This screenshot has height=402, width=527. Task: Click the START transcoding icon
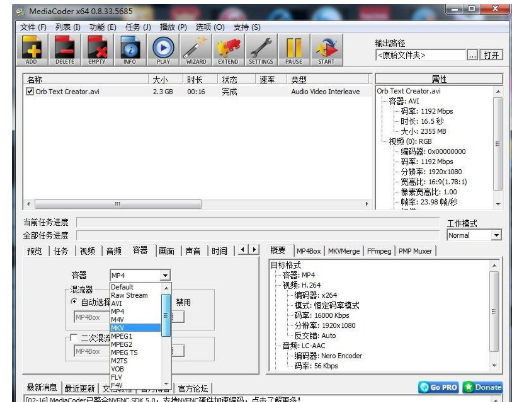point(326,50)
